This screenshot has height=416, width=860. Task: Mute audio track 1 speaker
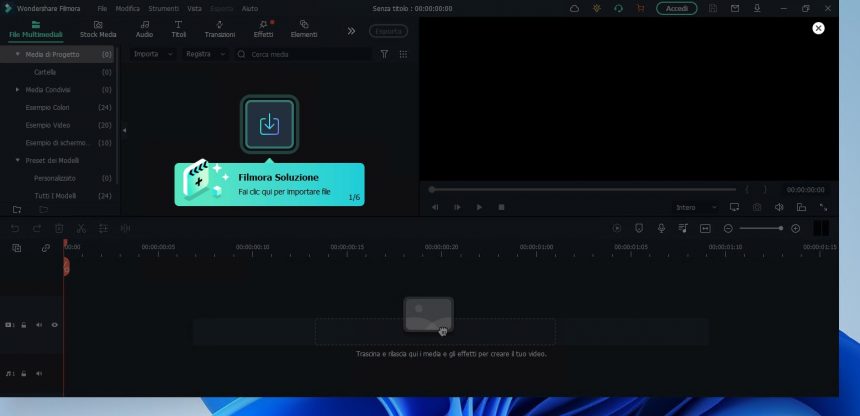click(x=39, y=374)
